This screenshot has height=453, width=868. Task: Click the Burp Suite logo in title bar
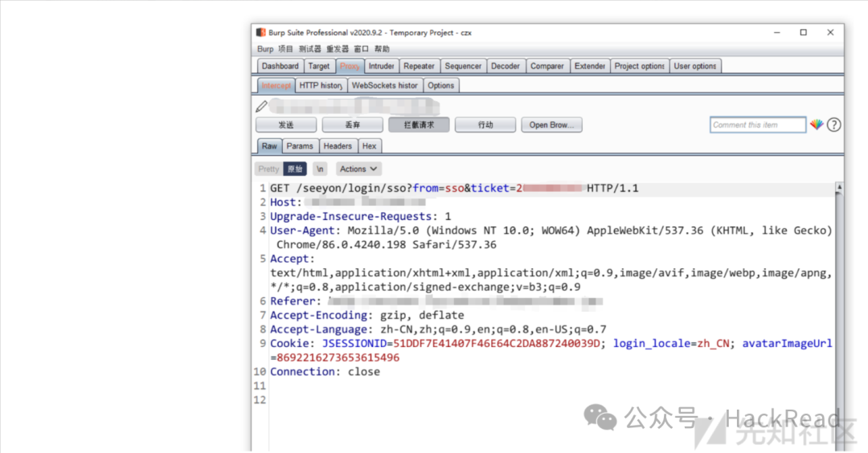260,33
